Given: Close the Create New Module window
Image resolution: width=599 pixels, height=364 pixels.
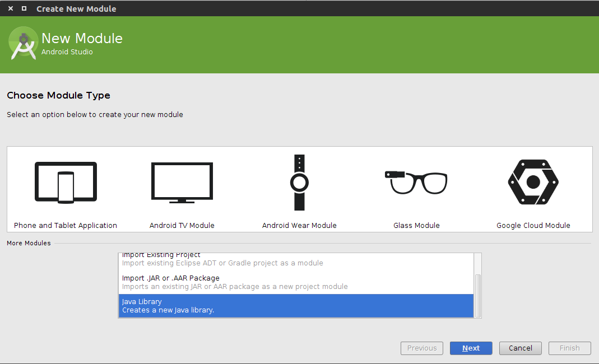Looking at the screenshot, I should [11, 8].
